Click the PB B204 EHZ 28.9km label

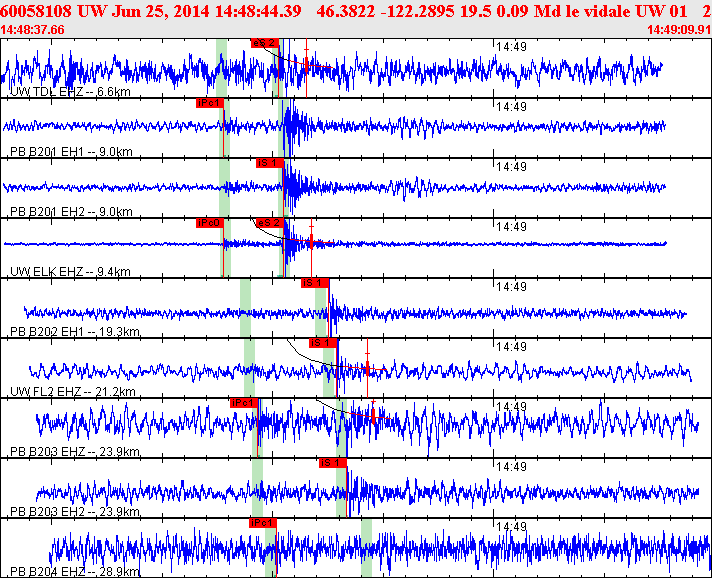tap(74, 571)
